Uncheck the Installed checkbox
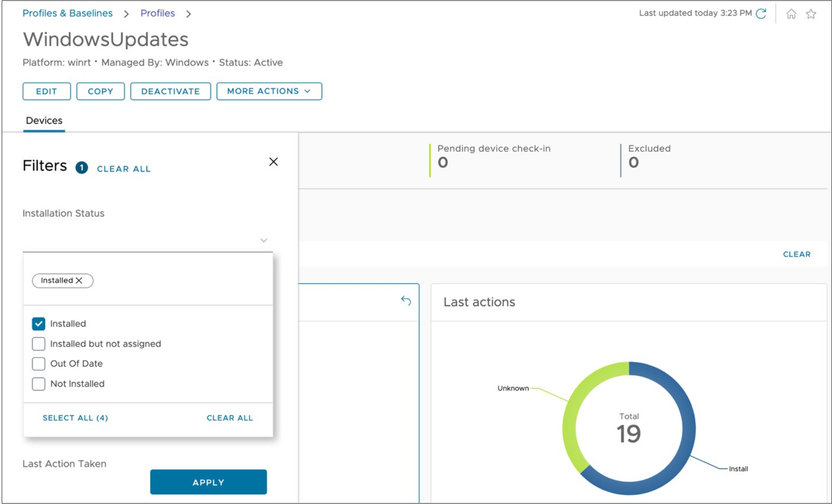 [39, 324]
